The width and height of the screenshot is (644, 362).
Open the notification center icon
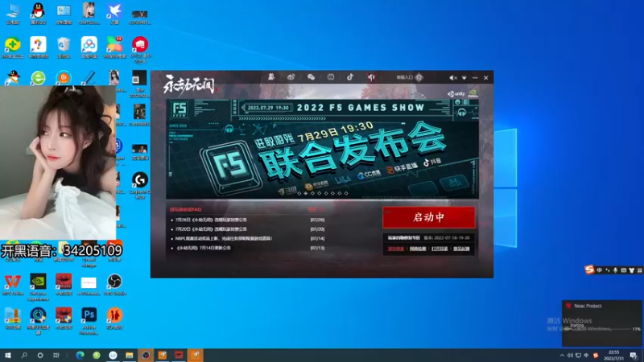[634, 356]
